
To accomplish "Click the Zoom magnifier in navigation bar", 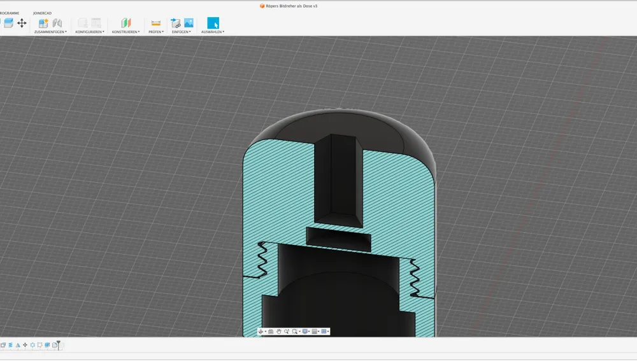I will click(287, 332).
